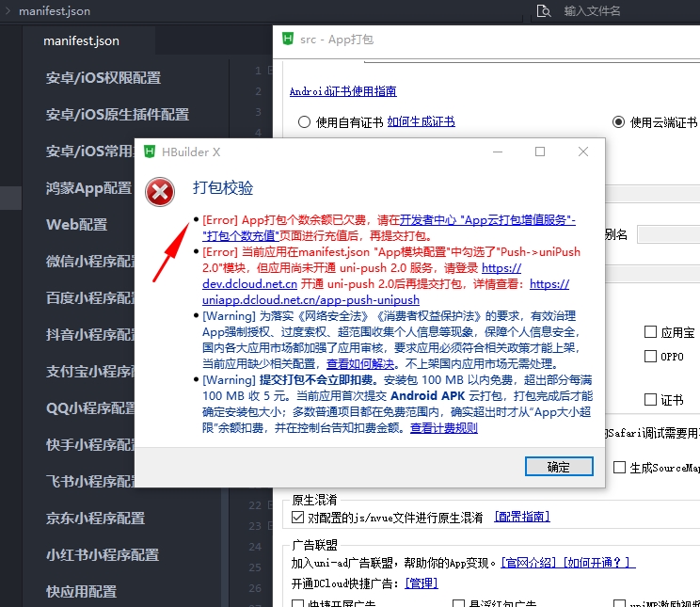The height and width of the screenshot is (607, 700).
Task: Open 小红书小程序配置 section
Action: 103,554
